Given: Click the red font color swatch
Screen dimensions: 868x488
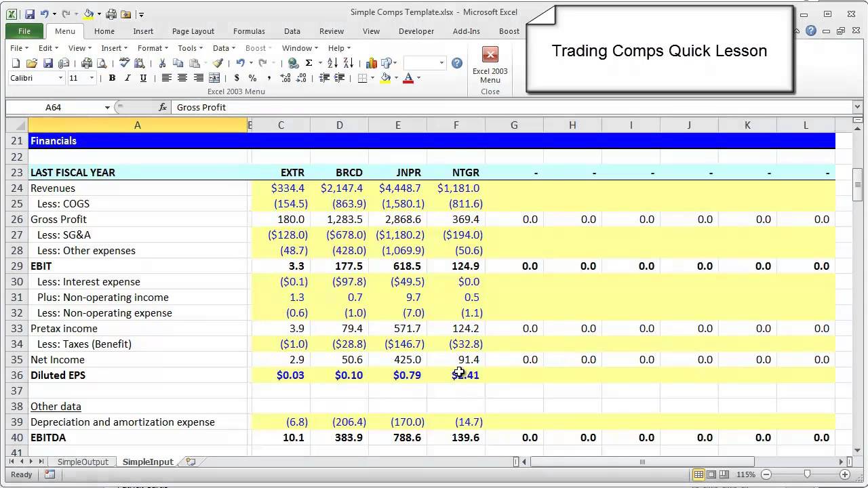Looking at the screenshot, I should point(408,79).
